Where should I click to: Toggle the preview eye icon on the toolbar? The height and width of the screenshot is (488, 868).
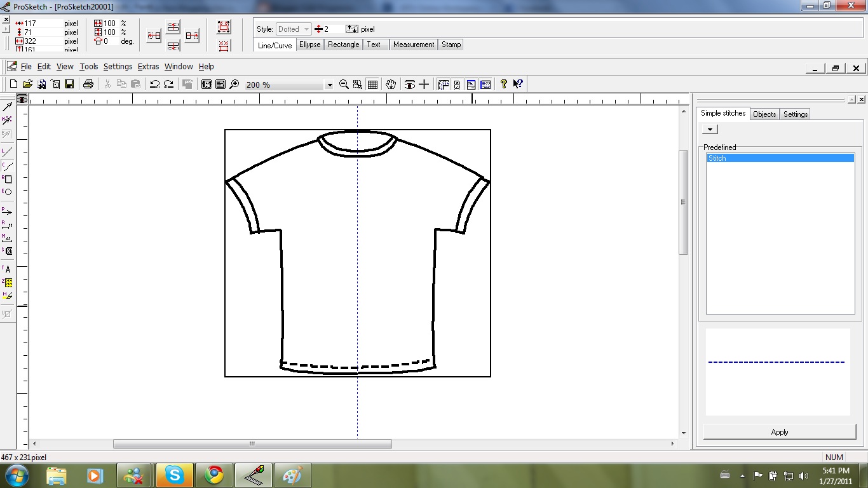pyautogui.click(x=410, y=83)
